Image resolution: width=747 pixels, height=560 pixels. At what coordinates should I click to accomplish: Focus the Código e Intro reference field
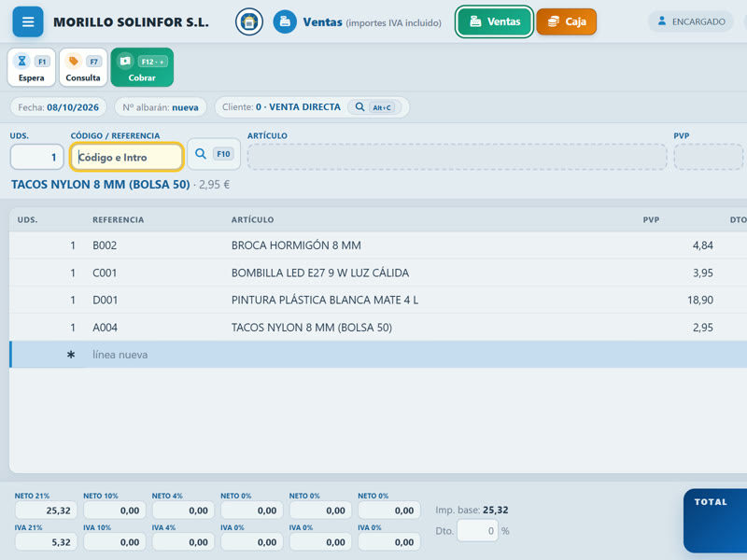(127, 157)
